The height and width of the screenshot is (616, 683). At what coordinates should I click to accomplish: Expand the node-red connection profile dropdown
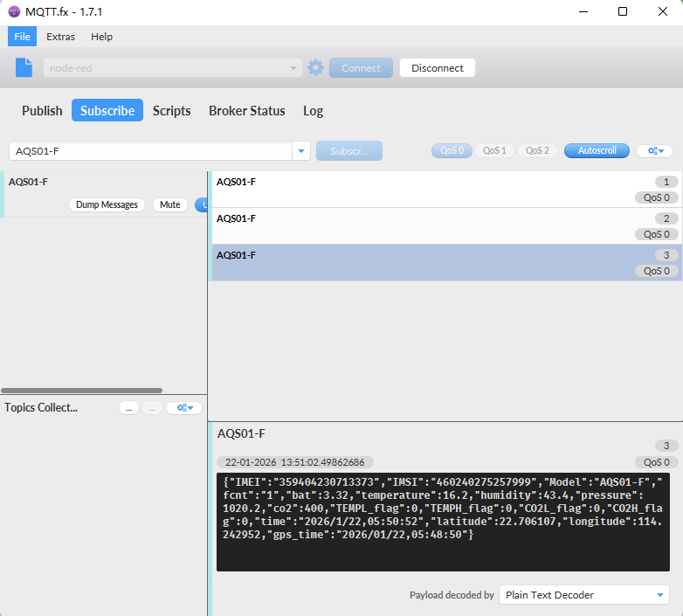(x=293, y=68)
